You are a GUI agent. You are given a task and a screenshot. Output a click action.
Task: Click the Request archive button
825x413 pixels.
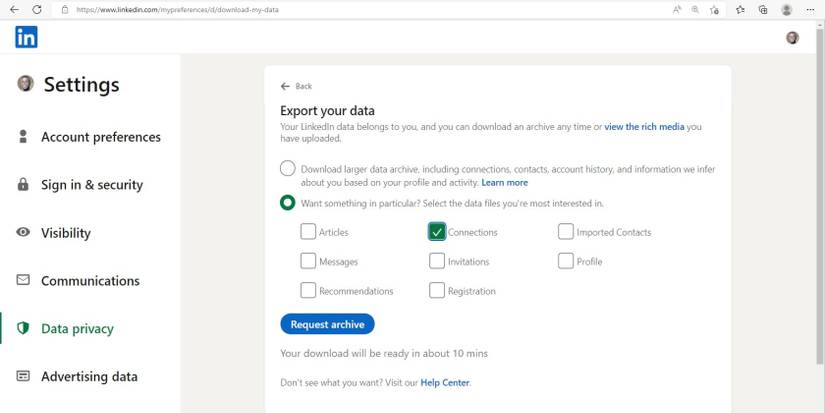pos(327,324)
